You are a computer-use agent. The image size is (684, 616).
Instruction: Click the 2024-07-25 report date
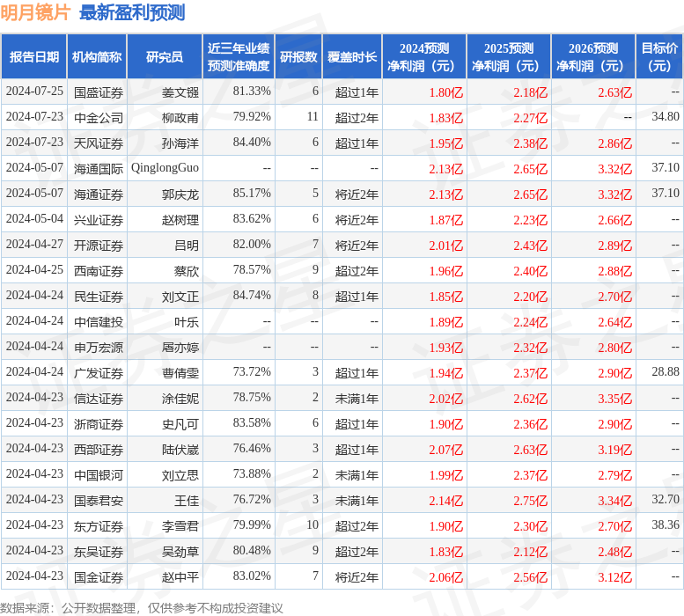[x=34, y=91]
